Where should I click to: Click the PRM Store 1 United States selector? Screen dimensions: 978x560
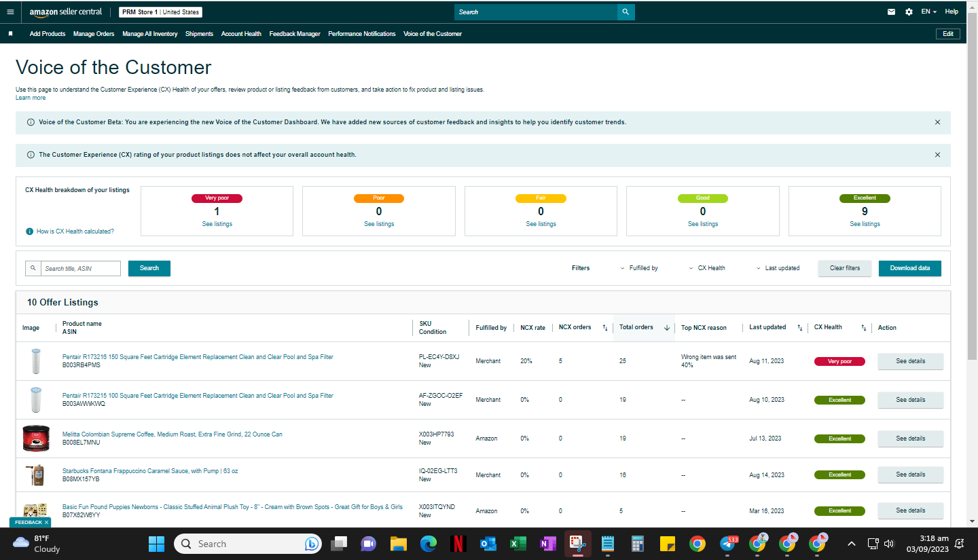point(160,12)
